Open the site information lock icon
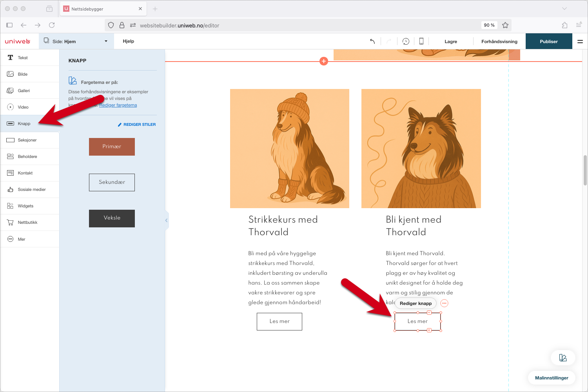 [x=122, y=25]
